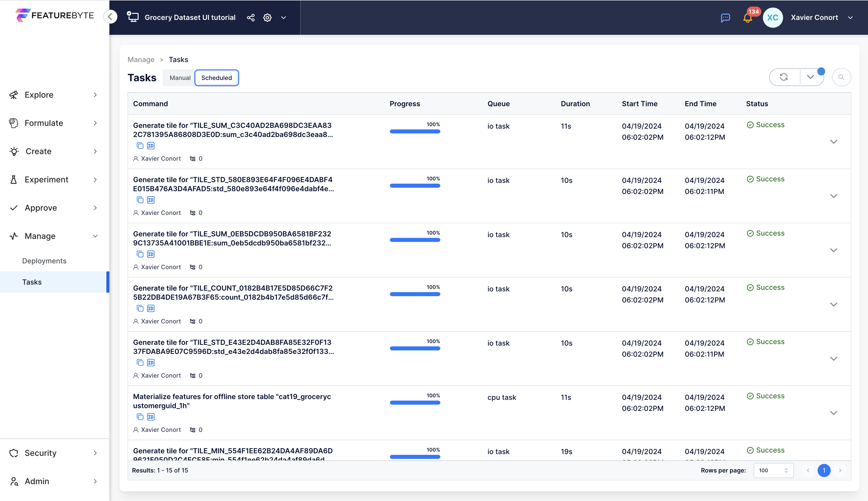Open notifications bell with 134 badge
The width and height of the screenshot is (868, 501).
[x=748, y=18]
